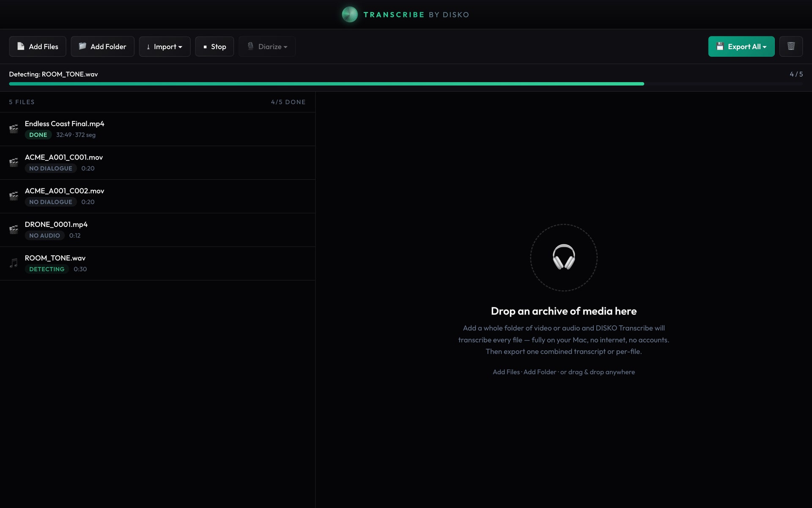Click the green progress bar
Image resolution: width=812 pixels, height=508 pixels.
click(326, 84)
